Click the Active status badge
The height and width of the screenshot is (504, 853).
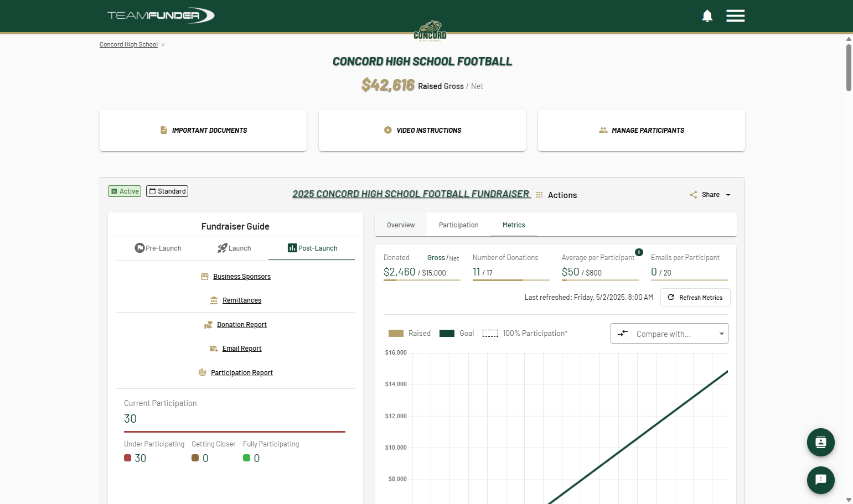pyautogui.click(x=125, y=191)
